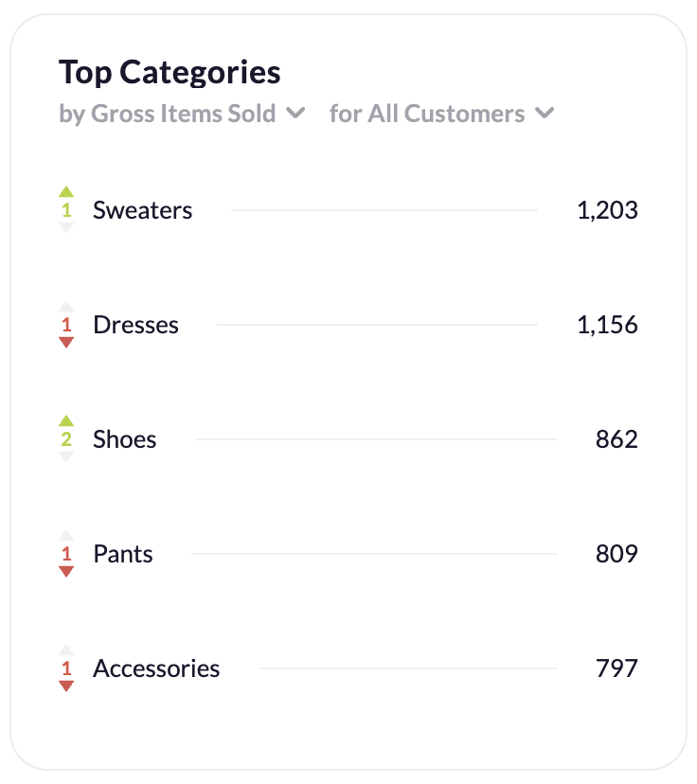Select the Sweaters category row
The width and height of the screenshot is (697, 784).
click(143, 210)
